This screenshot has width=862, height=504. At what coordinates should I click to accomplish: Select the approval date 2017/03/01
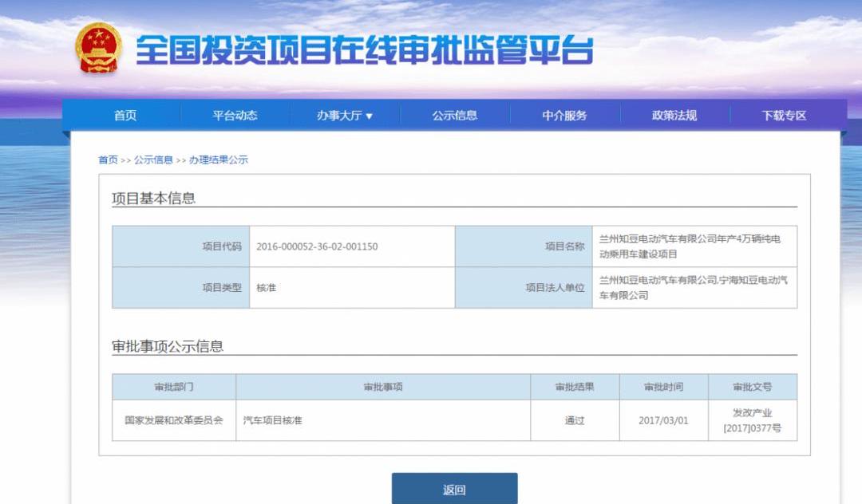(x=663, y=420)
